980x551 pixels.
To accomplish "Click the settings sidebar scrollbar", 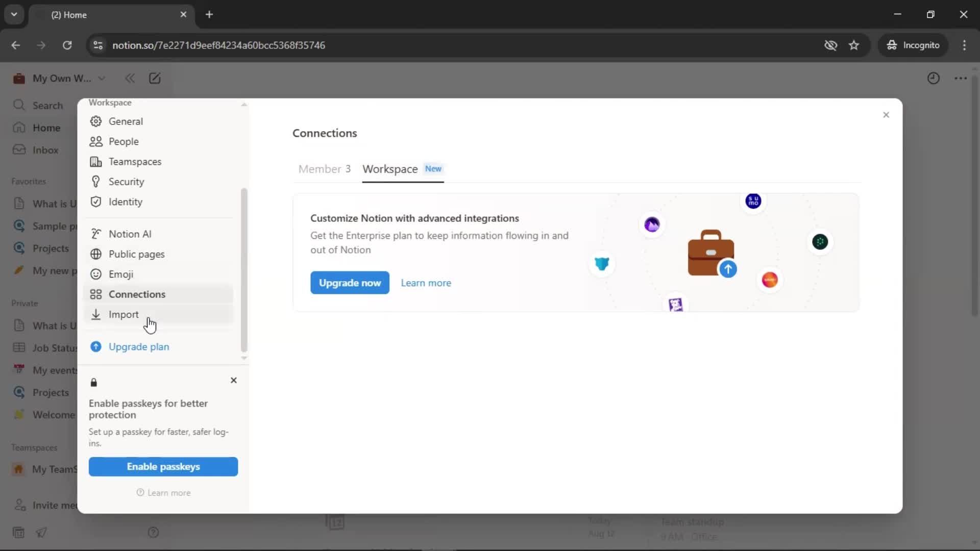I will (x=244, y=270).
